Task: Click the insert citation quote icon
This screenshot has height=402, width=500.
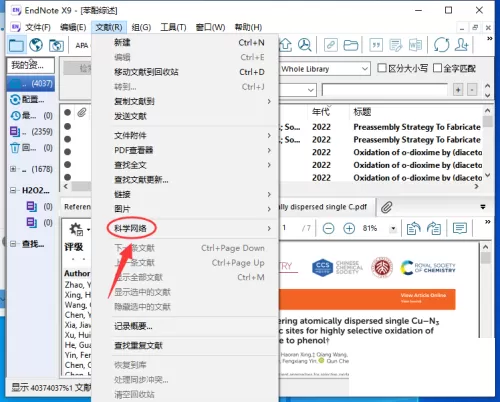Action: 376,45
